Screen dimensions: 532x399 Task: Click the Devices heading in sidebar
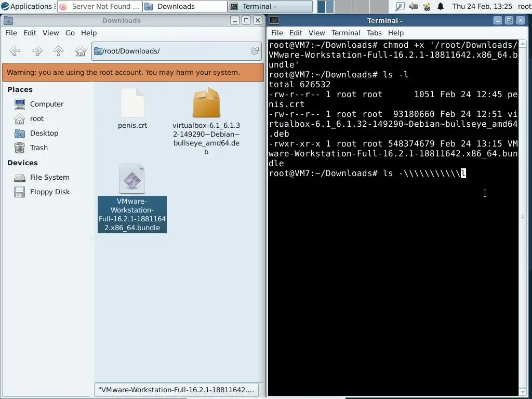pyautogui.click(x=22, y=163)
